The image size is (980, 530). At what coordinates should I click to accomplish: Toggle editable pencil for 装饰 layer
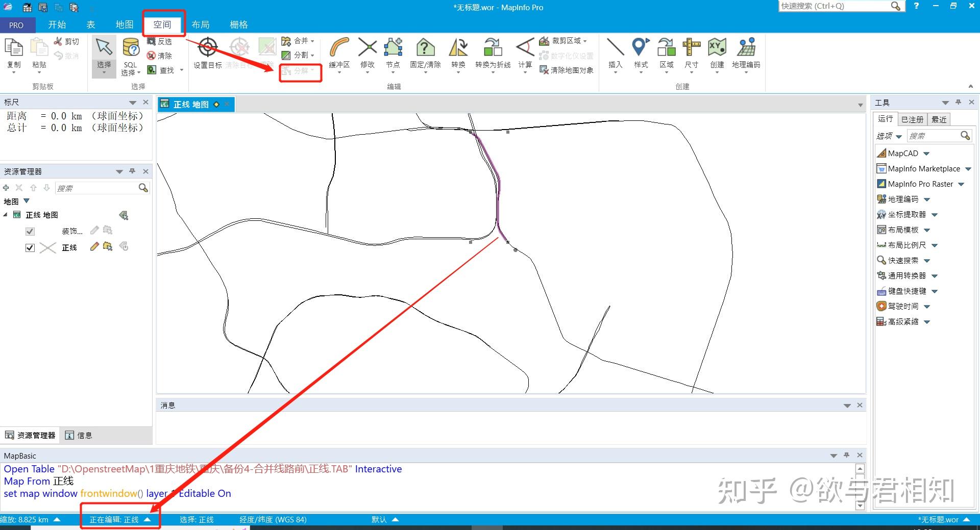[94, 231]
